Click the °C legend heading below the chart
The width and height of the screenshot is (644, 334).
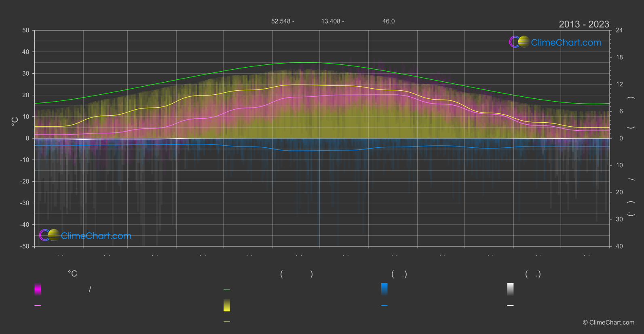(x=72, y=274)
